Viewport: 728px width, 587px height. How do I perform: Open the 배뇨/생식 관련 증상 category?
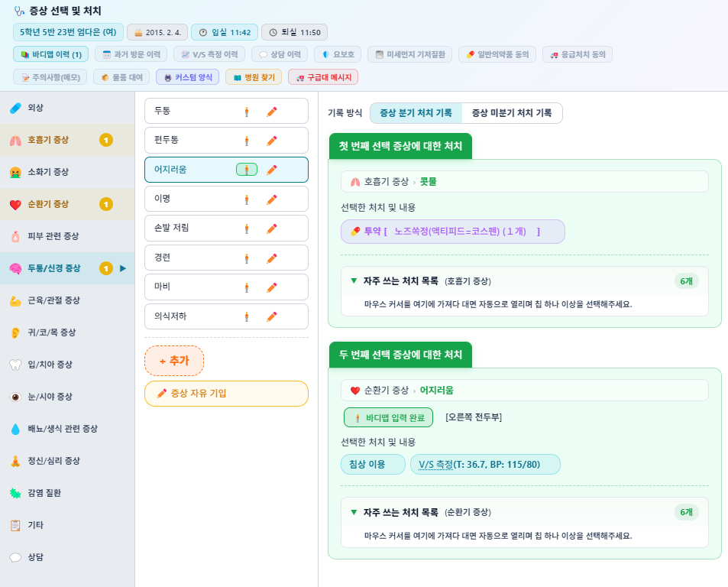[67, 429]
